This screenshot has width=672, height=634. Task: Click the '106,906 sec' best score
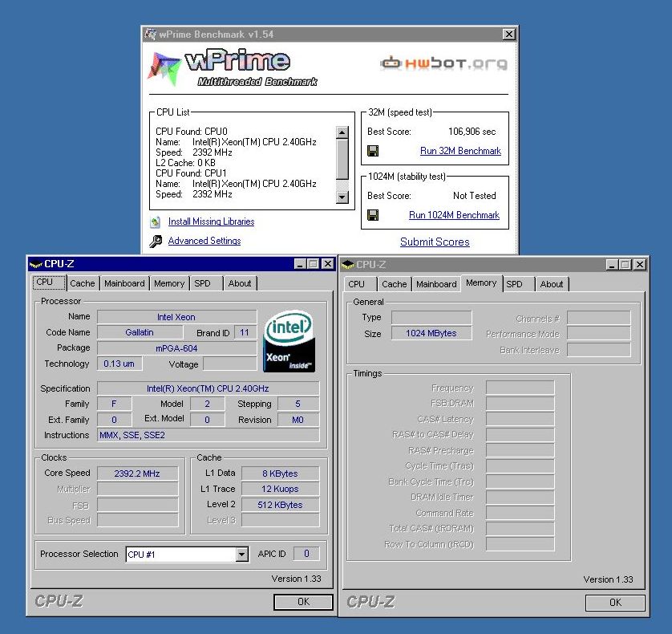pos(472,132)
